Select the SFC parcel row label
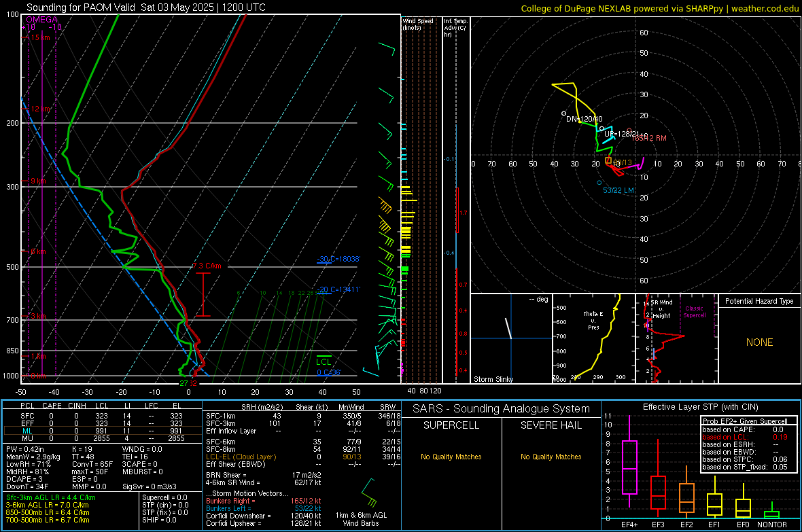 point(27,416)
